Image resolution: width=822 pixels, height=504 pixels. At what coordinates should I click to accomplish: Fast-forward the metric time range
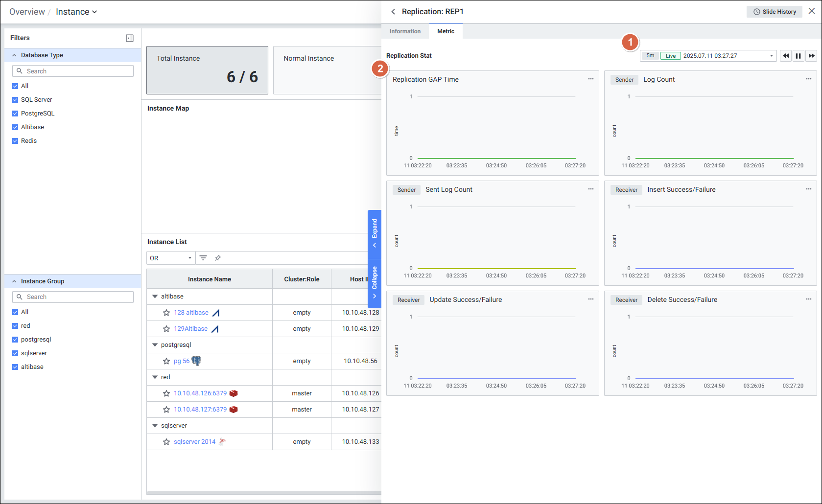811,56
